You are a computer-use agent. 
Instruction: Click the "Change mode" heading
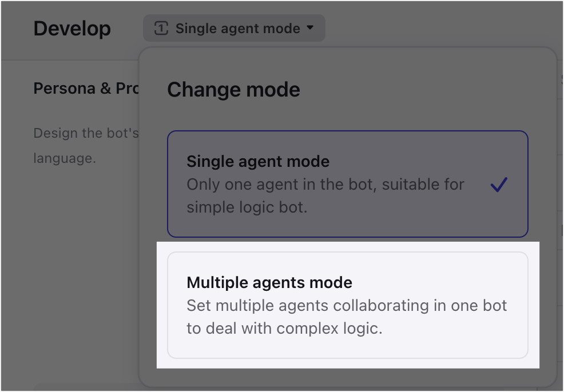(233, 90)
